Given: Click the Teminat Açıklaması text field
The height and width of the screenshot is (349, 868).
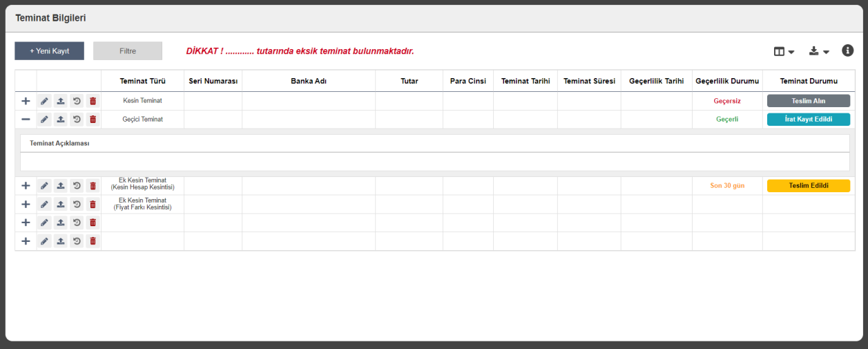Looking at the screenshot, I should (434, 162).
